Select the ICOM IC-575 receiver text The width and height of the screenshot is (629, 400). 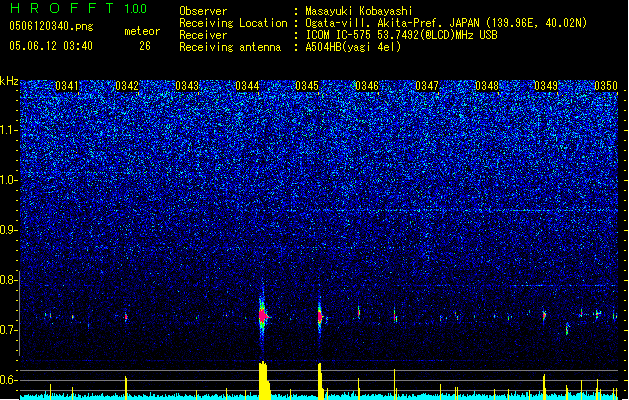[x=401, y=35]
